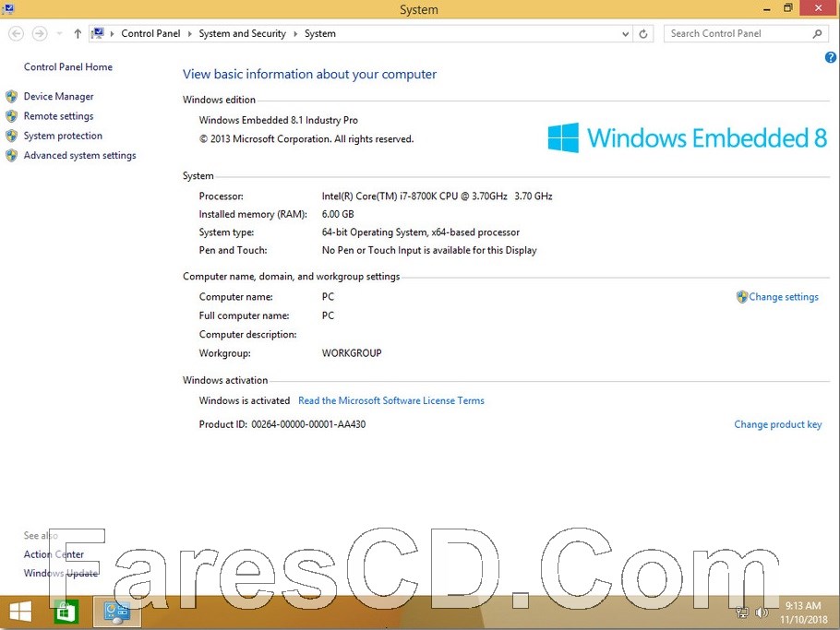Select the 64-bit Operating System text
The image size is (840, 630).
click(x=421, y=232)
